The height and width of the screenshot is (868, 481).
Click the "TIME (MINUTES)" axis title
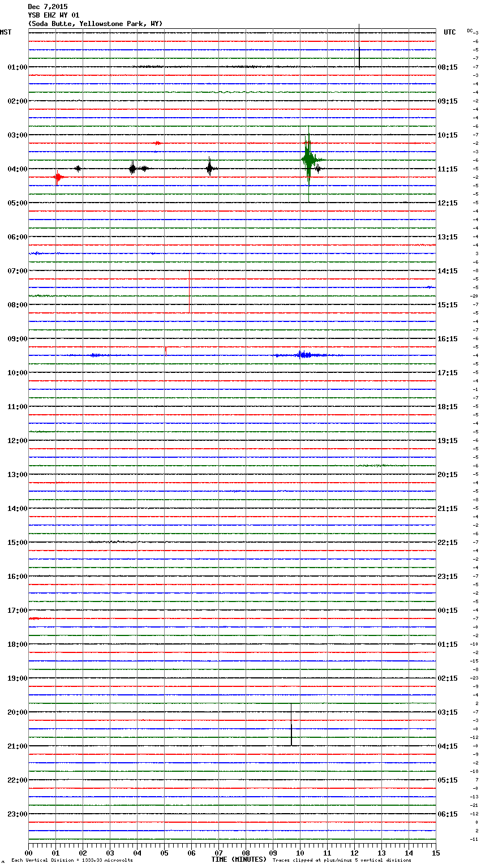[x=239, y=860]
